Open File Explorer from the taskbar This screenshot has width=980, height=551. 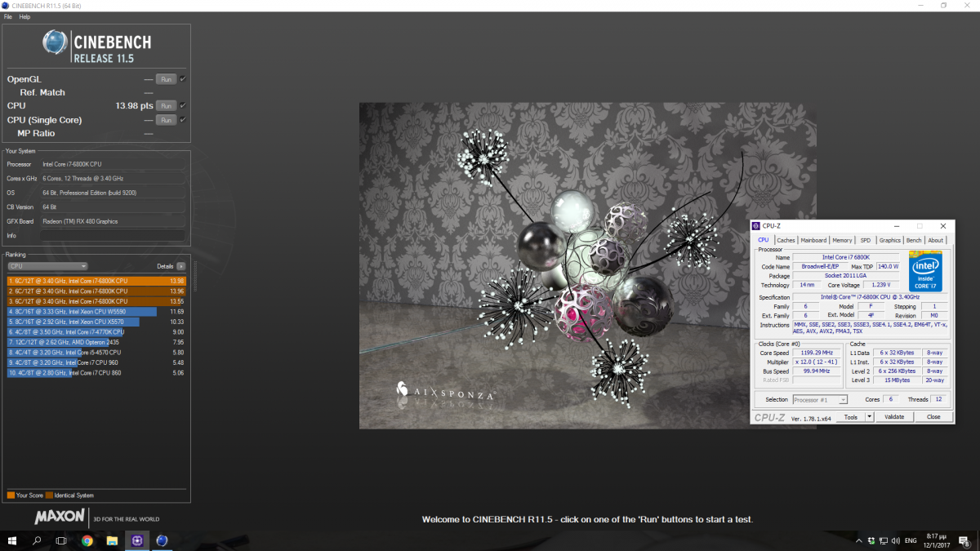coord(112,540)
